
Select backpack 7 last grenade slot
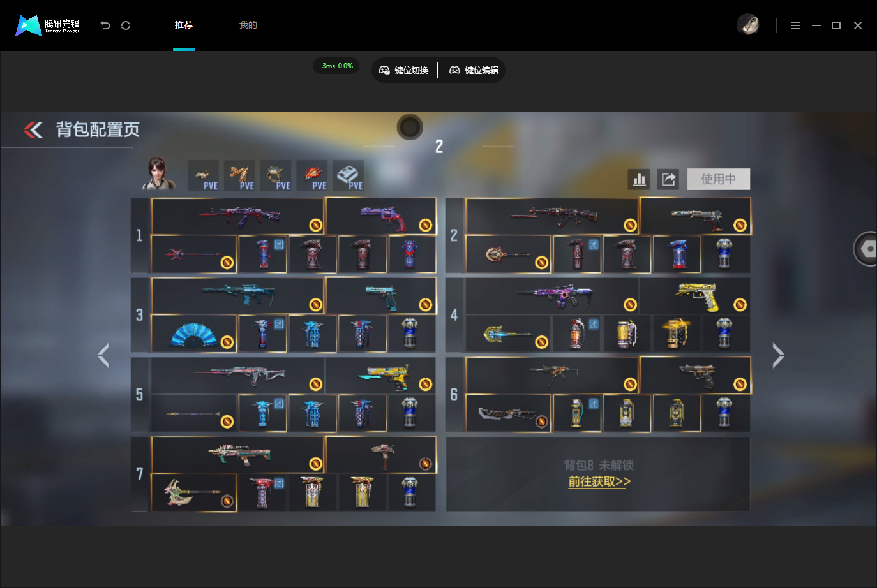(x=412, y=493)
